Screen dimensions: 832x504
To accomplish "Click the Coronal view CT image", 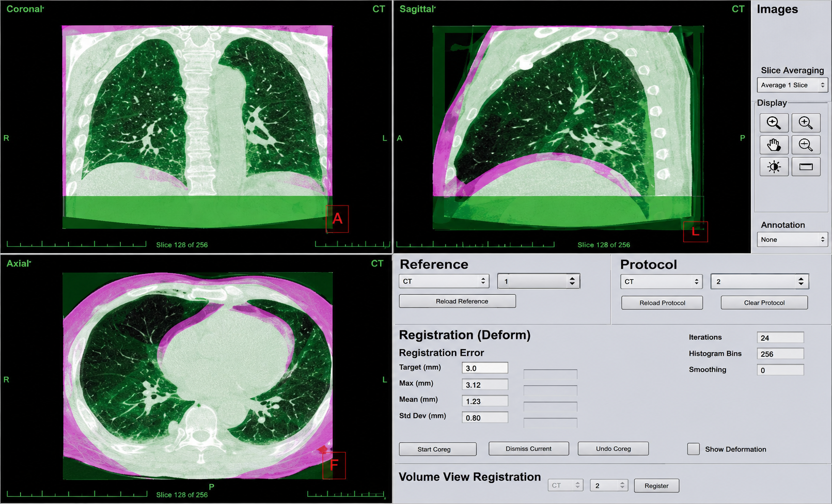I will pos(197,127).
